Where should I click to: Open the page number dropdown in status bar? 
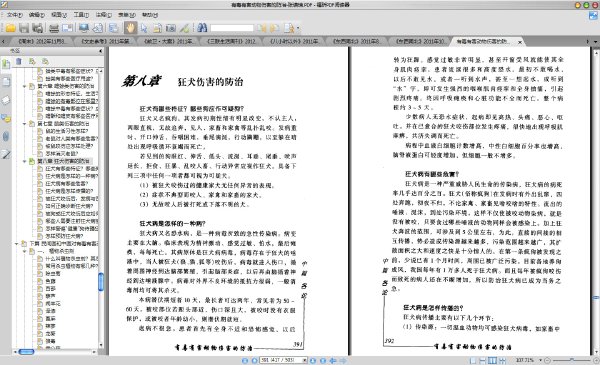click(305, 360)
